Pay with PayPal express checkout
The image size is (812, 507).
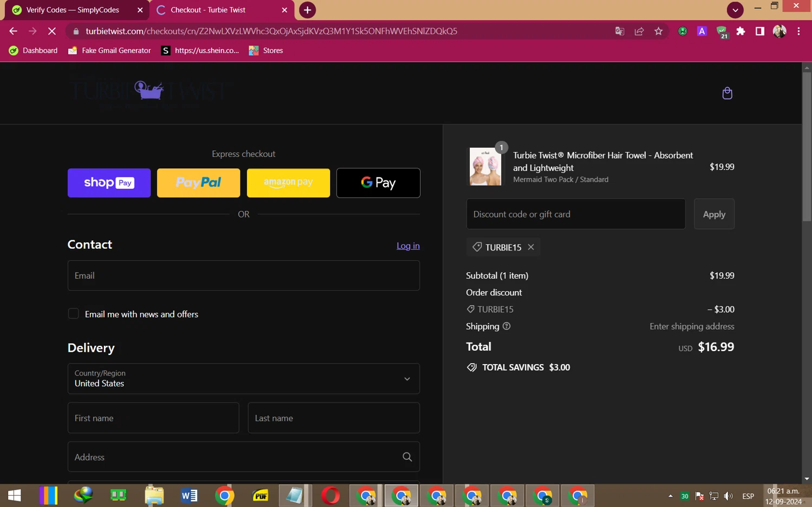pyautogui.click(x=199, y=183)
